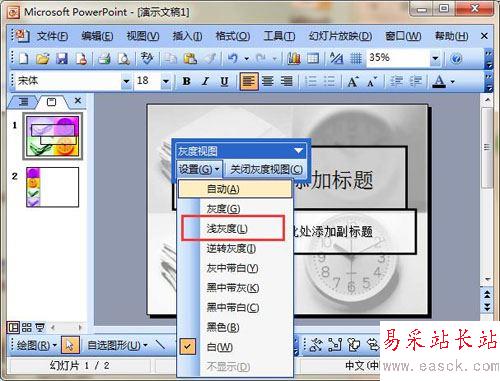Screen dimensions: 500x381
Task: Choose 灰中带白(Y) option
Action: [235, 268]
